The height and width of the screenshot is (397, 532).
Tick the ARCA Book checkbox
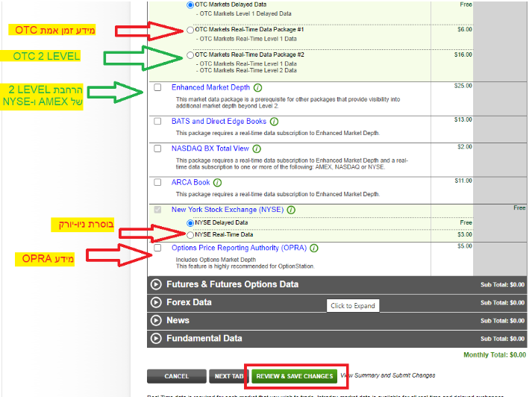coord(157,183)
